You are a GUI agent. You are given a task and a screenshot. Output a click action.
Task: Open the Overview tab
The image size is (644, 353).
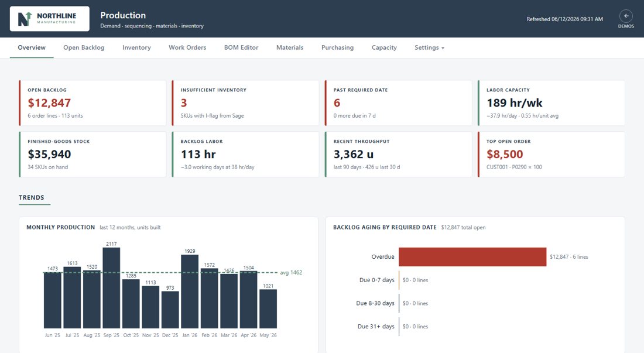coord(32,47)
